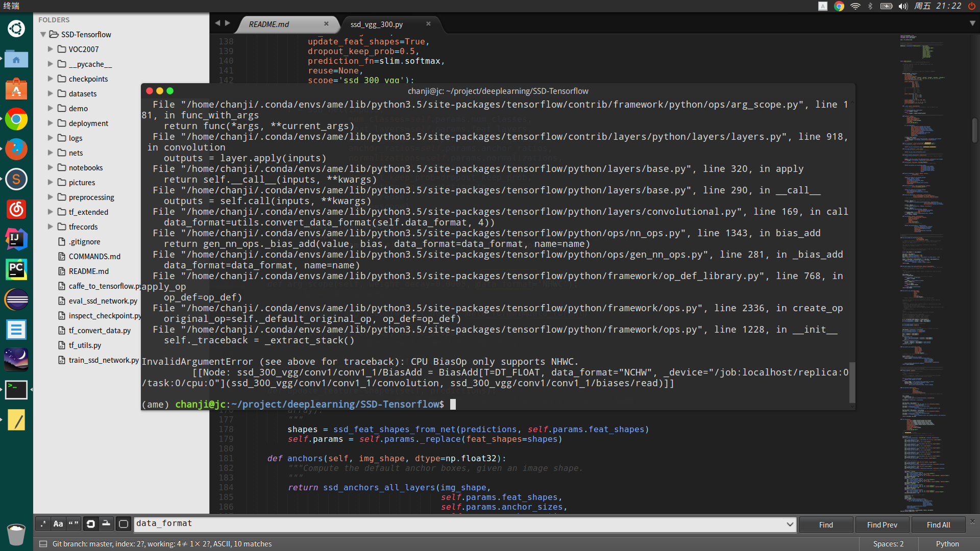Click the Ubuntu Software Center dock icon
The width and height of the screenshot is (980, 551).
pos(16,89)
